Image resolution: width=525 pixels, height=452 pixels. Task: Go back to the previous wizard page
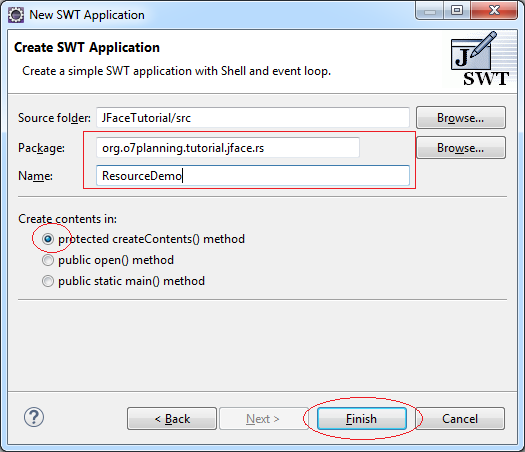click(x=172, y=419)
